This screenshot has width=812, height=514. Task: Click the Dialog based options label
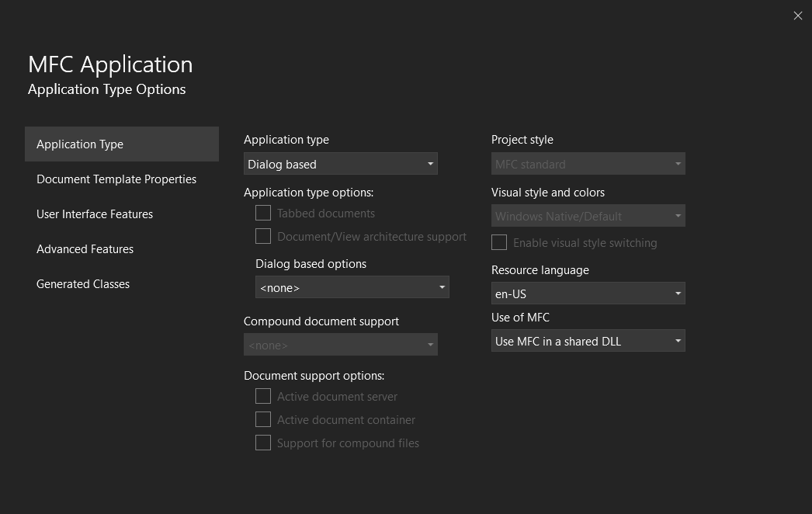tap(311, 264)
